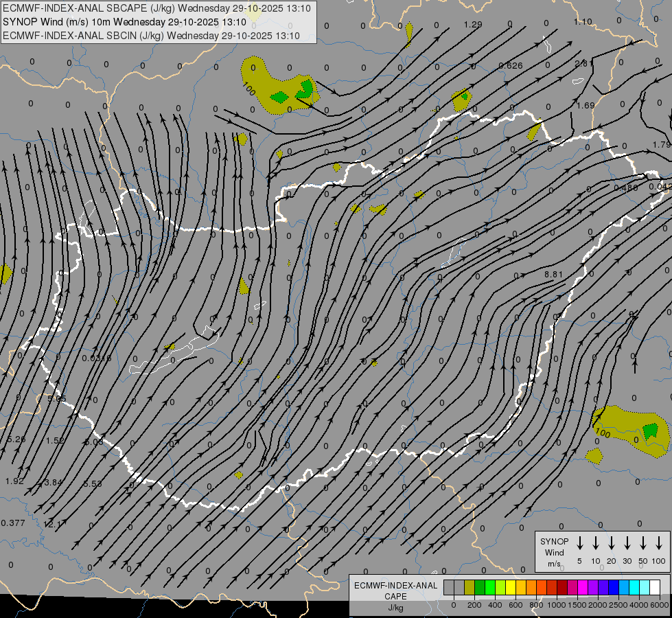Click the 2.81 value on the map
Viewport: 672px width, 618px height.
point(584,64)
